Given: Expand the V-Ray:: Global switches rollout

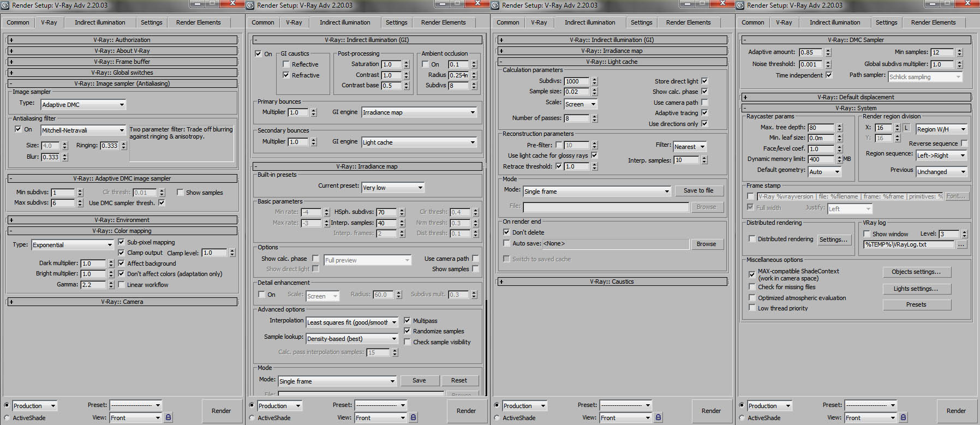Looking at the screenshot, I should (122, 73).
